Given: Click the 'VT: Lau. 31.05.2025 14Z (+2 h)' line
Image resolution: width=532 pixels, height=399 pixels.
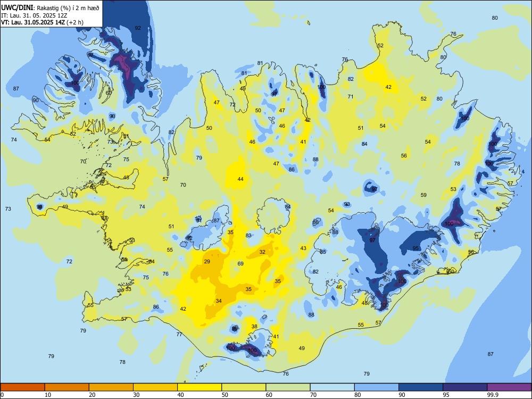Looking at the screenshot, I should coord(42,22).
